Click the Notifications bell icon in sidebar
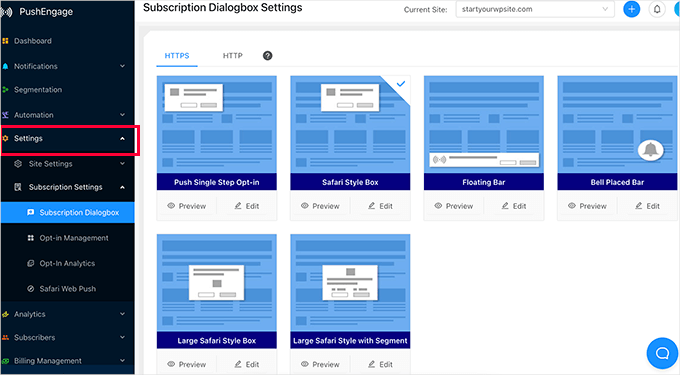The height and width of the screenshot is (375, 680). point(5,66)
